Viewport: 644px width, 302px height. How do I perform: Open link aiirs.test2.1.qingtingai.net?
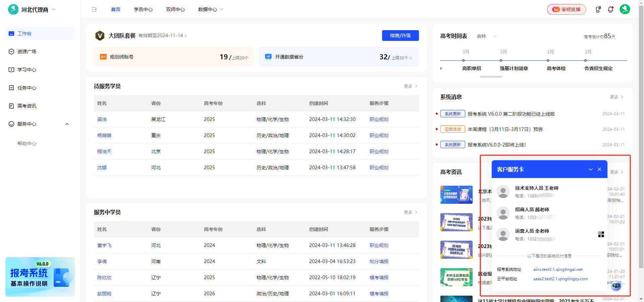coord(558,269)
